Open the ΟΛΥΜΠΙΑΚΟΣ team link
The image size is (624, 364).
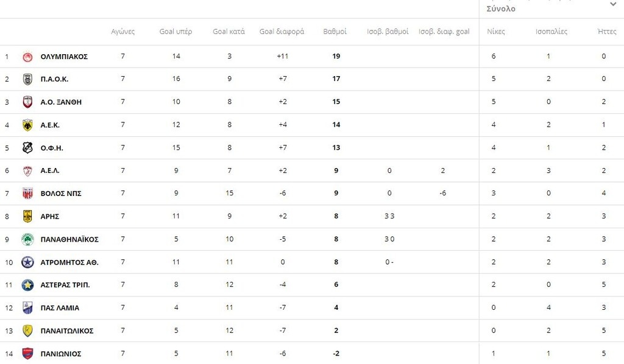click(x=64, y=57)
